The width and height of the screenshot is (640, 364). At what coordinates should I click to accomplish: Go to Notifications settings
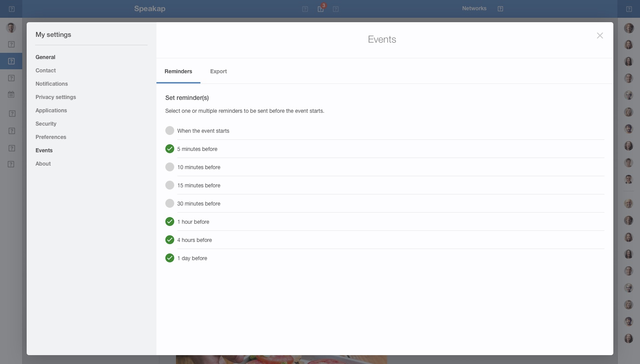click(x=52, y=84)
